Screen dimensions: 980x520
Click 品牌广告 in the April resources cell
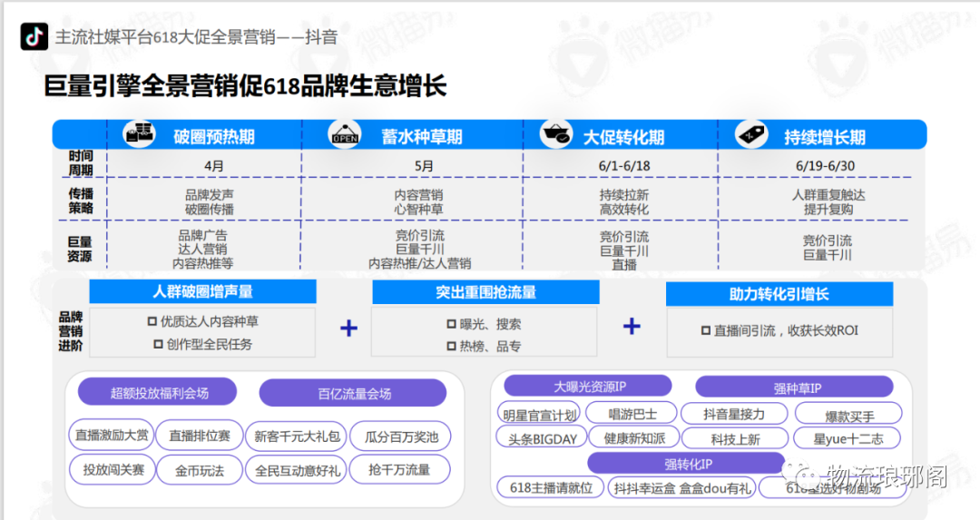(x=202, y=235)
